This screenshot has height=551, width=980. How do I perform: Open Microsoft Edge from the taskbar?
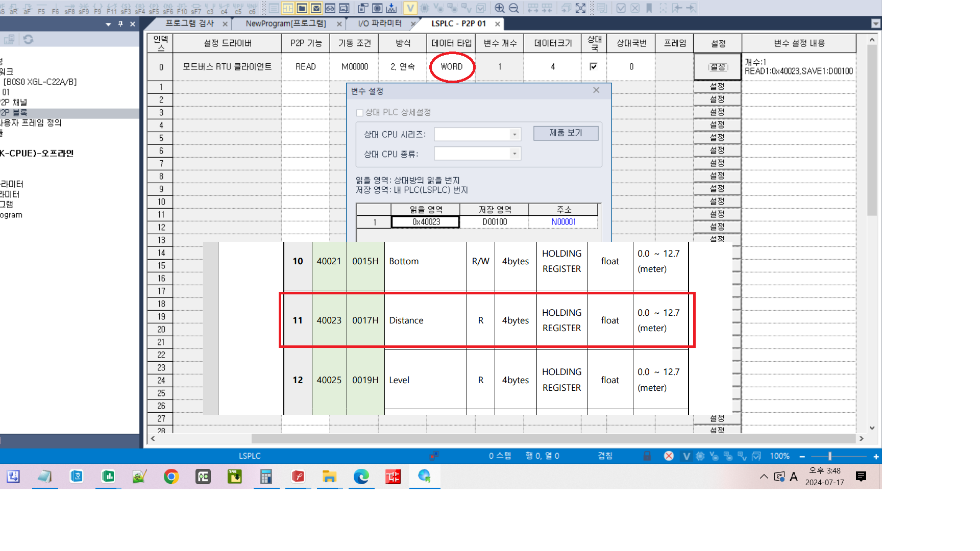(361, 477)
